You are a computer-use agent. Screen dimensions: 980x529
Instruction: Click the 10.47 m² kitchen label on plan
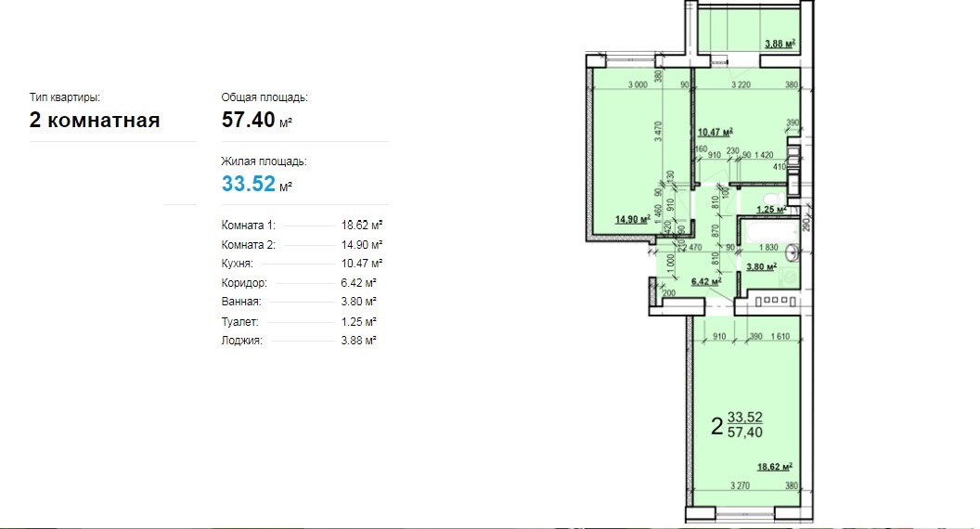tap(715, 133)
